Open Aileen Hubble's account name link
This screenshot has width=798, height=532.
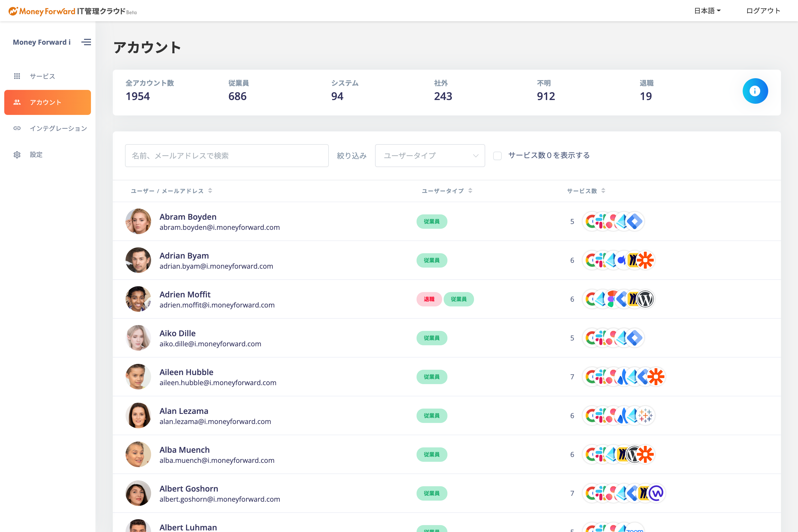[186, 372]
